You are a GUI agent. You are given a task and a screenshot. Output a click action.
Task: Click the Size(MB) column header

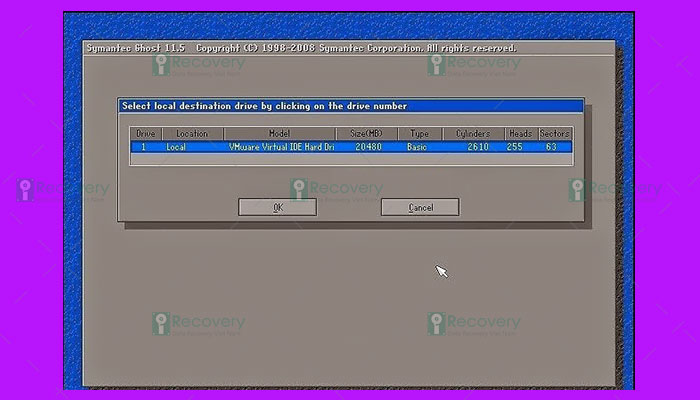(367, 133)
